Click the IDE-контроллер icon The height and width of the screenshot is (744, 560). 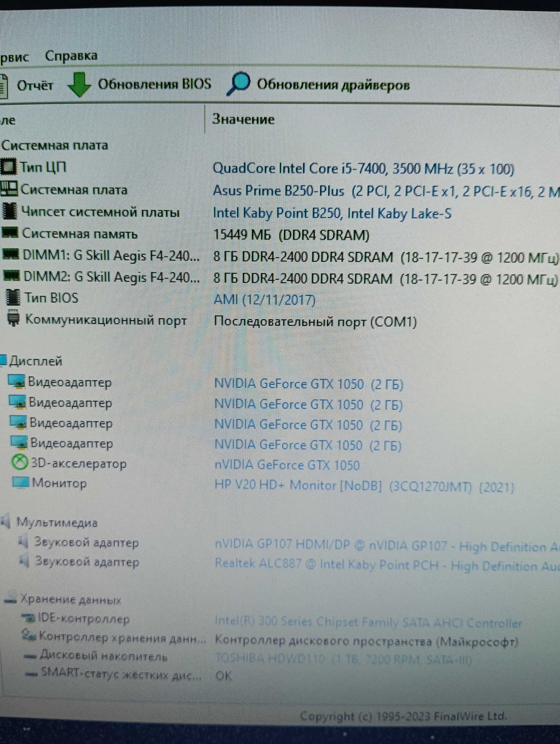[x=28, y=618]
